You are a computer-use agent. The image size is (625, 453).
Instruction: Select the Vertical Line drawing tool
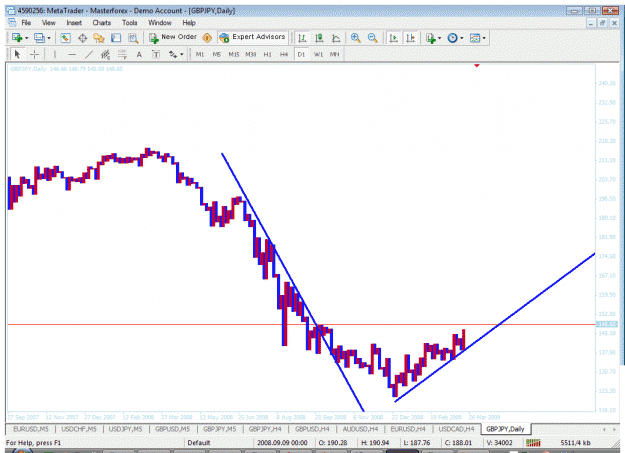pyautogui.click(x=55, y=54)
